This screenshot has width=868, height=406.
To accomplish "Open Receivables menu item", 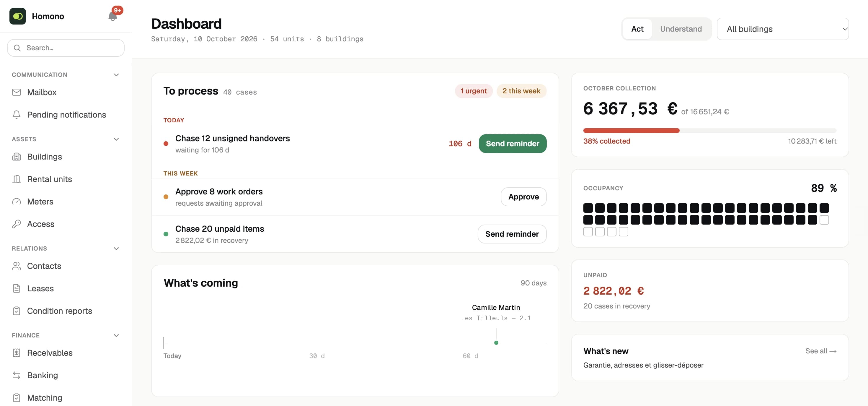I will pos(66,353).
